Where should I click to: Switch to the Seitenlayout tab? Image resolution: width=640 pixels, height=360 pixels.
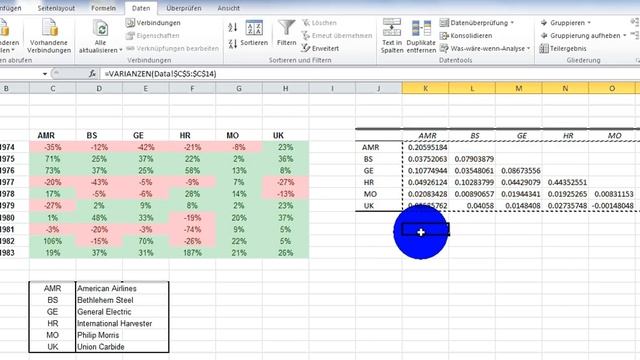(x=56, y=8)
